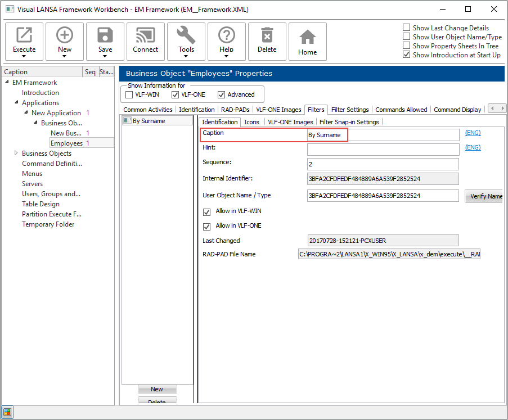This screenshot has width=508, height=420.
Task: Enable Show Last Change Details checkbox
Action: click(407, 28)
